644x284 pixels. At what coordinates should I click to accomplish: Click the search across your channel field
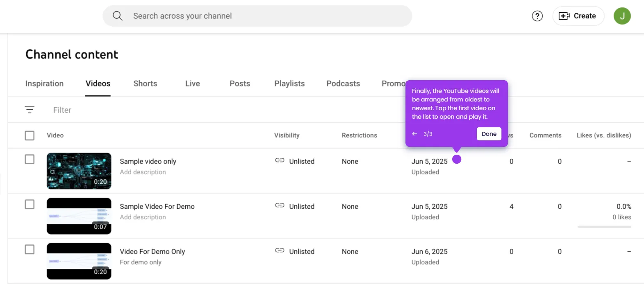[257, 16]
